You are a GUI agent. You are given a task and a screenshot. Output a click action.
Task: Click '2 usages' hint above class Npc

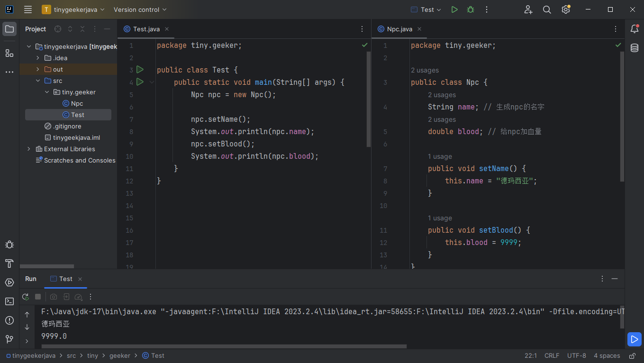click(425, 70)
